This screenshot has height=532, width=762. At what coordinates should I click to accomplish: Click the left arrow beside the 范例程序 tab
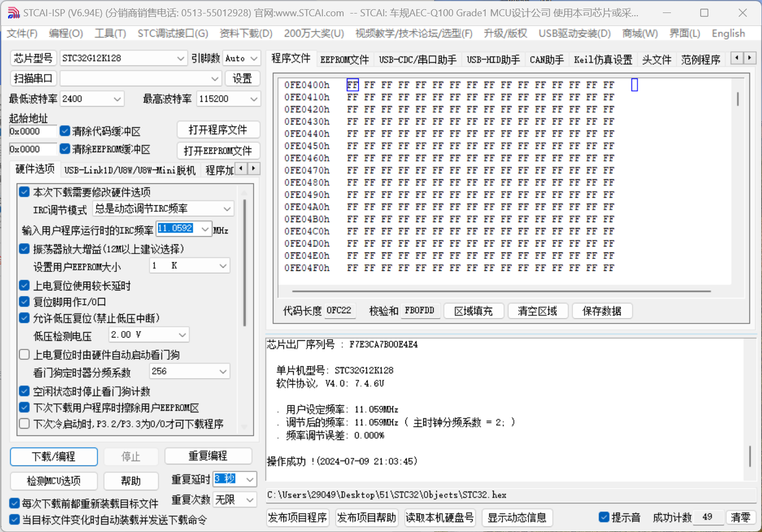click(737, 57)
